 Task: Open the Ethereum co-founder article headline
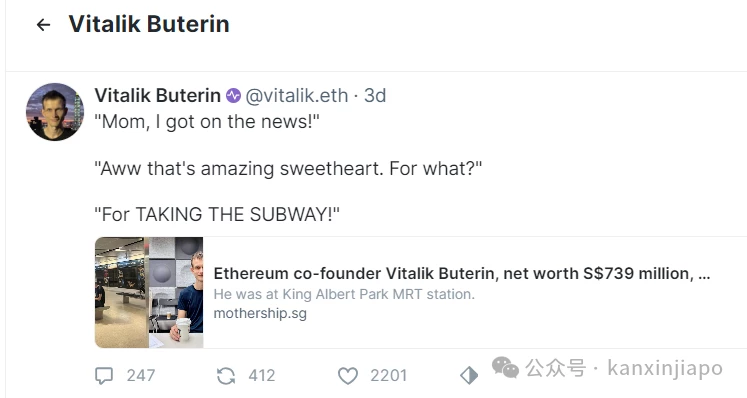point(462,274)
